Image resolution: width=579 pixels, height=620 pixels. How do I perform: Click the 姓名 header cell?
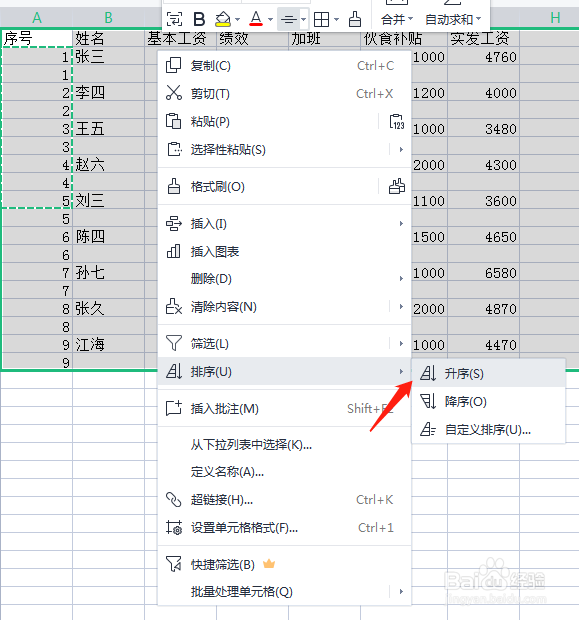click(x=108, y=38)
